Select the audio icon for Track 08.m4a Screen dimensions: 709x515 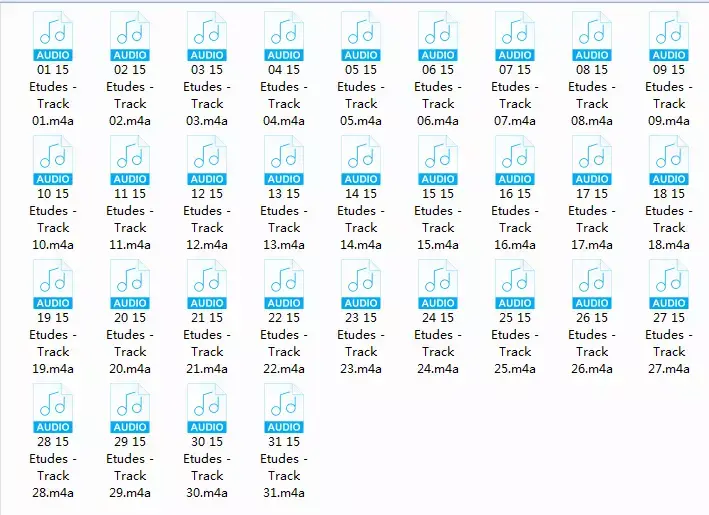click(592, 36)
